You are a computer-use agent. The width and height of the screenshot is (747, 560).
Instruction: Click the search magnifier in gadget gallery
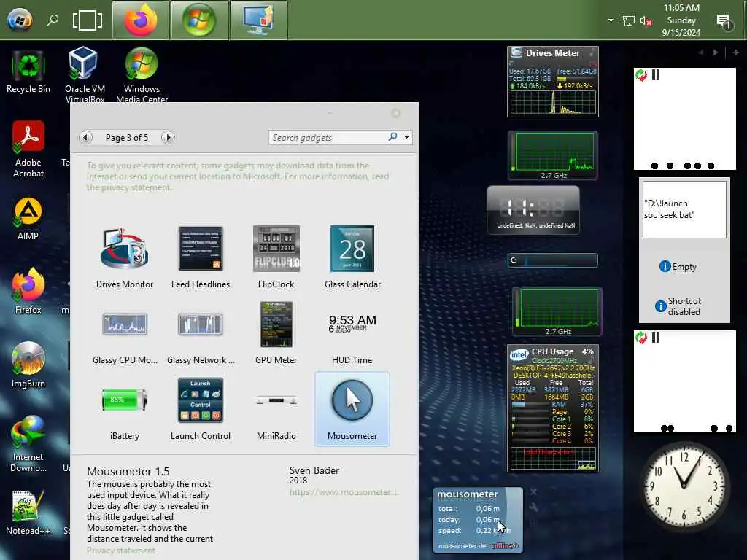[392, 137]
